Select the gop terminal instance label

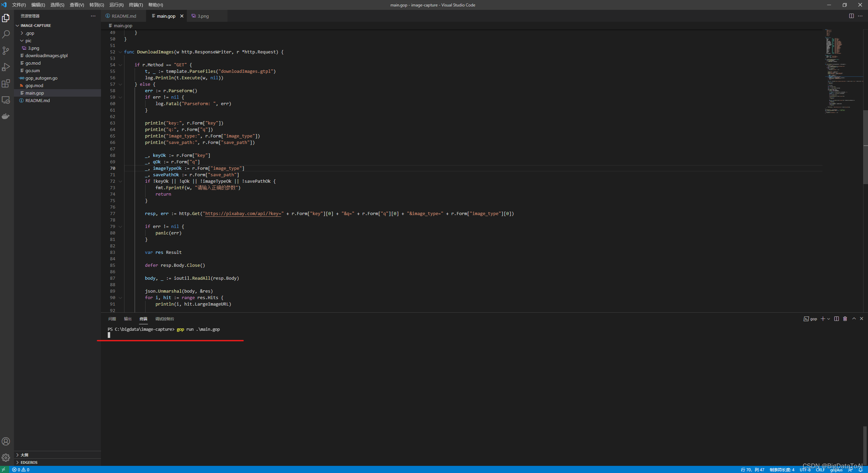810,319
